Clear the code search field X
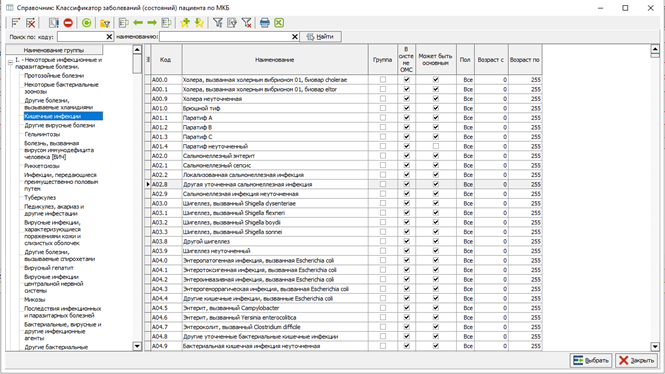Screen dimensions: 665x374 pyautogui.click(x=109, y=37)
